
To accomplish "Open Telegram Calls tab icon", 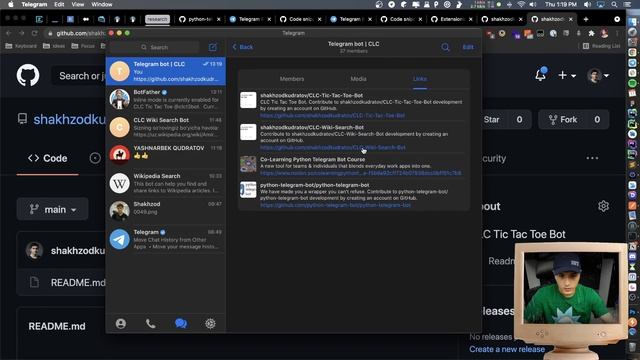I will coord(151,324).
